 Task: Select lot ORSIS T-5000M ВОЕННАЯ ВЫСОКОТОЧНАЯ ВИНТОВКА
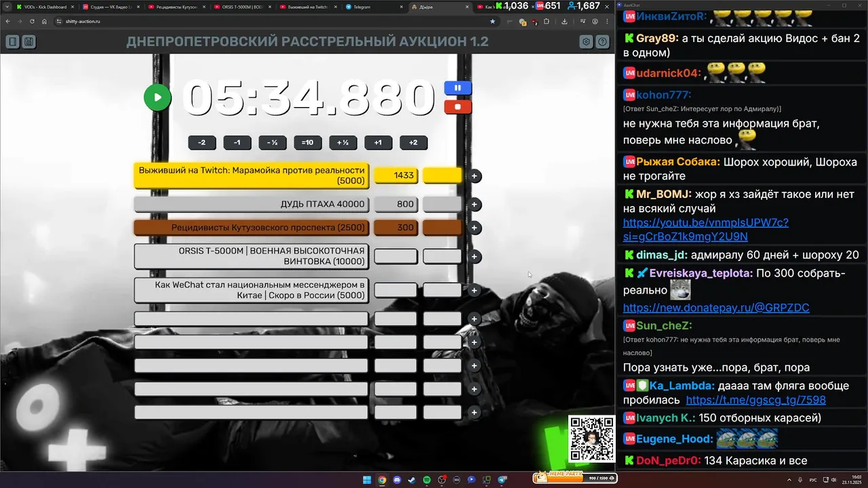[x=252, y=256]
